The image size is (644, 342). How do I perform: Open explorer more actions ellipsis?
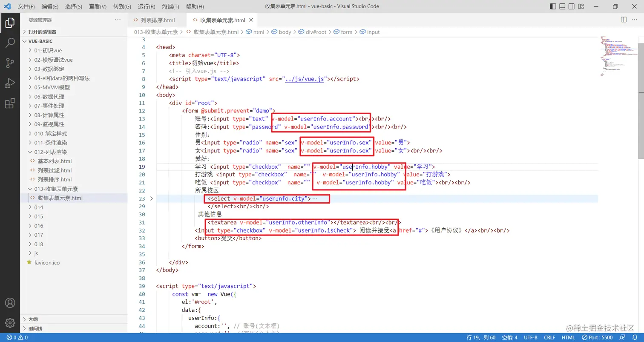click(x=118, y=20)
